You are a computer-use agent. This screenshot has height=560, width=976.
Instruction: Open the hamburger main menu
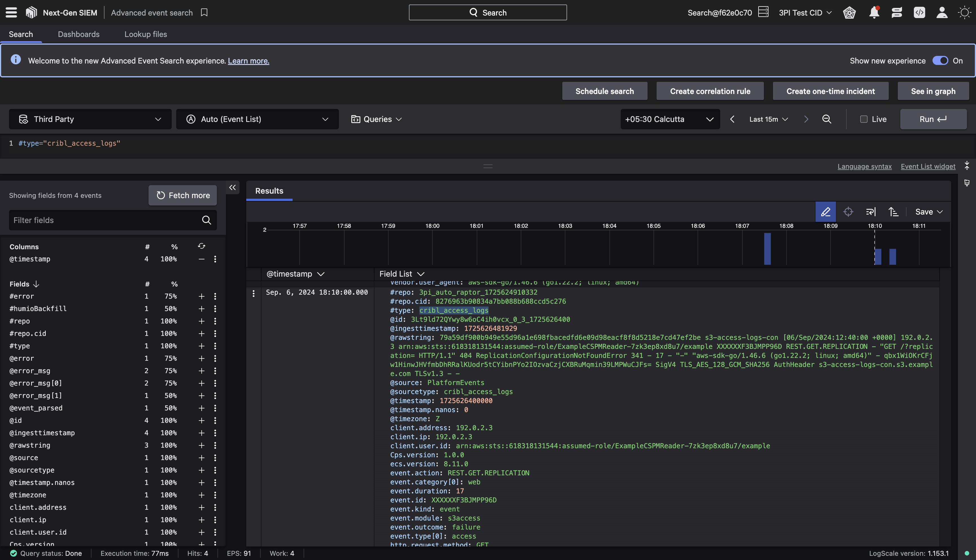[x=11, y=13]
